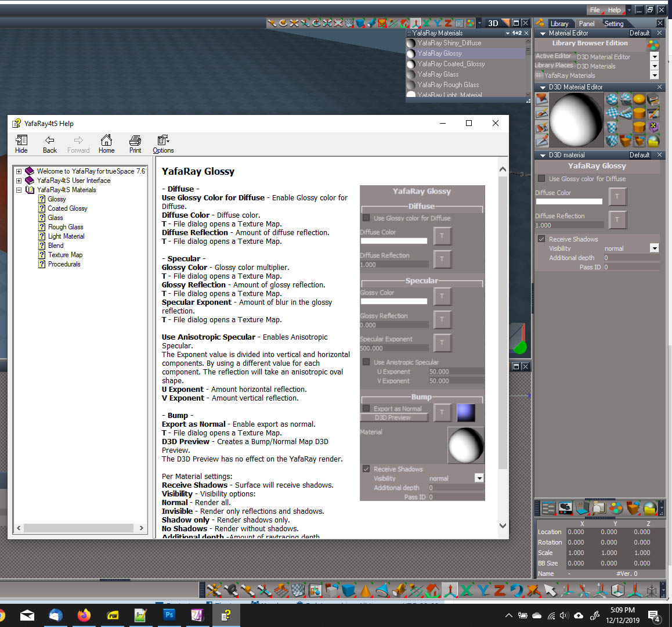Image resolution: width=672 pixels, height=627 pixels.
Task: Switch to the Panel tab
Action: coord(587,24)
